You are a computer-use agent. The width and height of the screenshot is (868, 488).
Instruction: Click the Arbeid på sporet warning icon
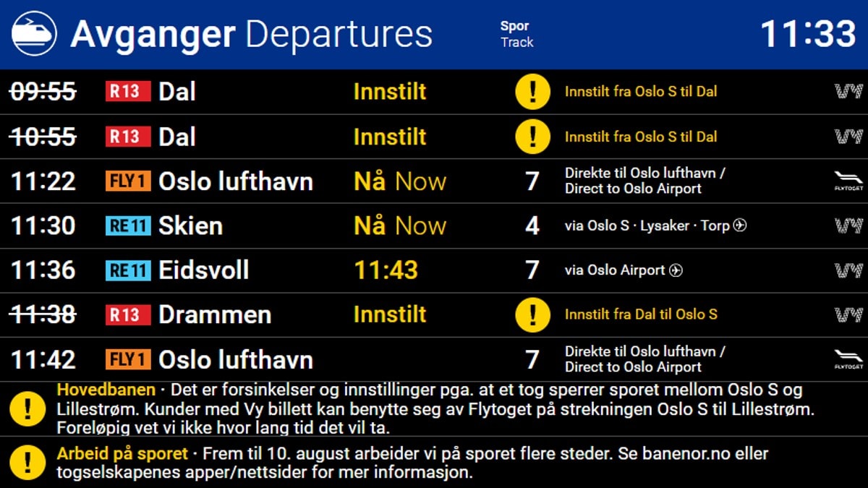27,463
